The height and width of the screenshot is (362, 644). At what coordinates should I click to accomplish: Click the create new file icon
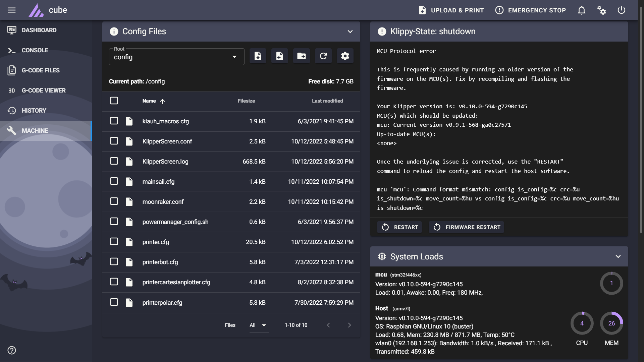point(279,56)
